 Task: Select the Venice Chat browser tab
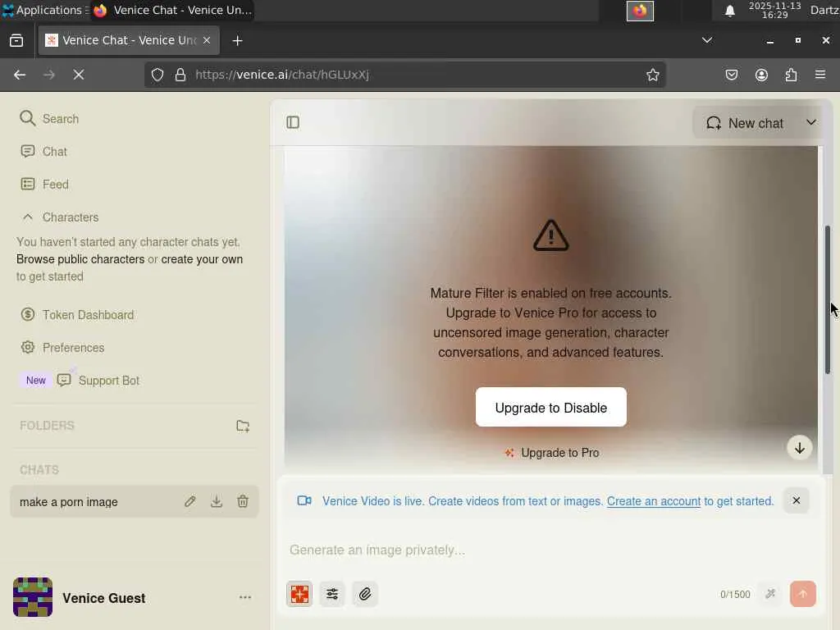(129, 40)
